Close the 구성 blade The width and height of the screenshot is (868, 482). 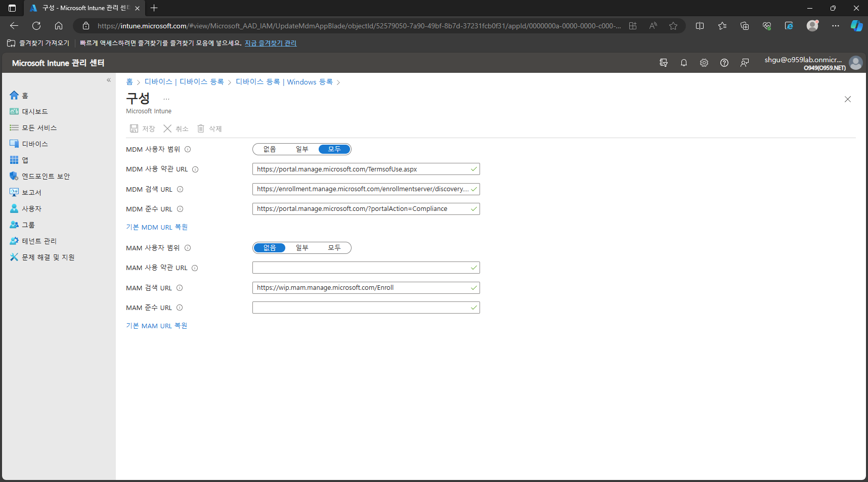[x=848, y=99]
